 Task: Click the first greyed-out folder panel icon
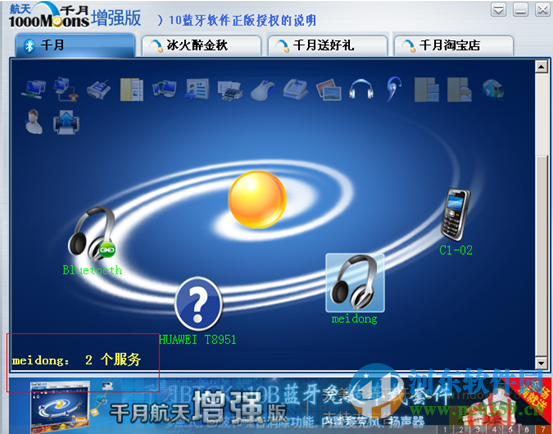pos(426,90)
